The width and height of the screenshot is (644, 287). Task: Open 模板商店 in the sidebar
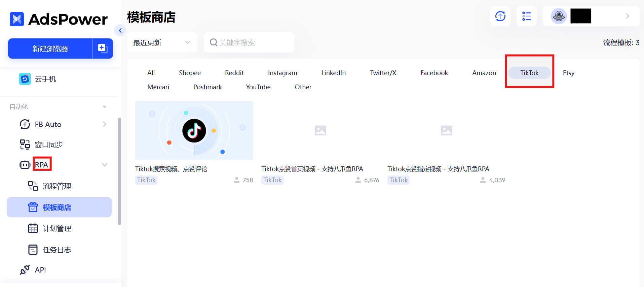[59, 207]
